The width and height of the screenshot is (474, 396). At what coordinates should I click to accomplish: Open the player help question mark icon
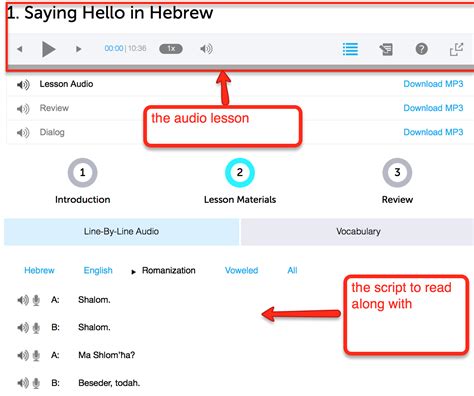pos(422,49)
